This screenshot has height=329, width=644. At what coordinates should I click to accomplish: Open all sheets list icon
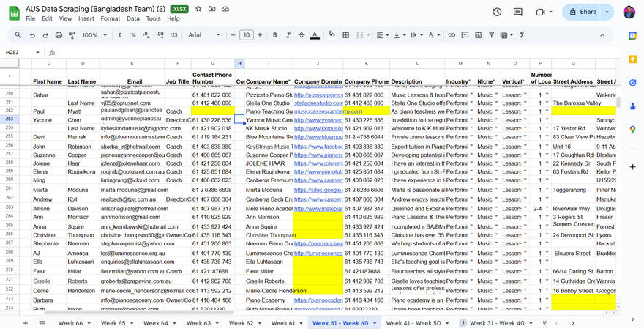(x=42, y=323)
